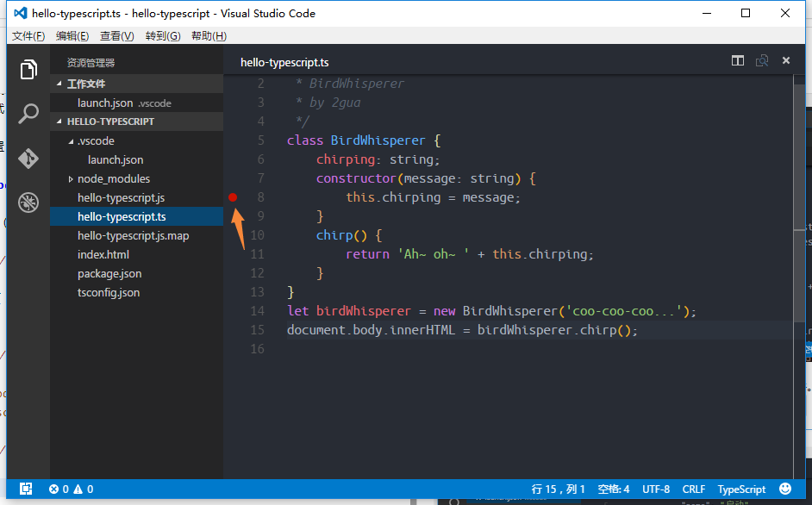This screenshot has height=505, width=812.
Task: Change the end-of-line setting CRLF
Action: coord(693,489)
